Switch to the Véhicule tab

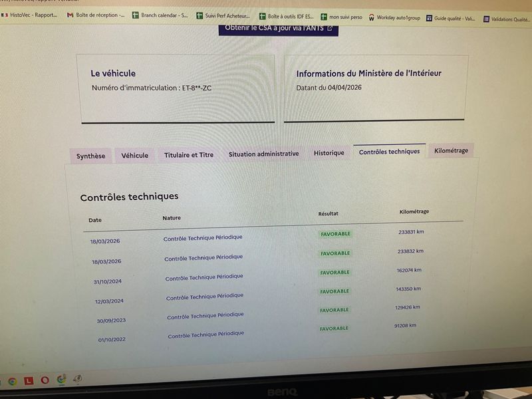[x=135, y=156]
